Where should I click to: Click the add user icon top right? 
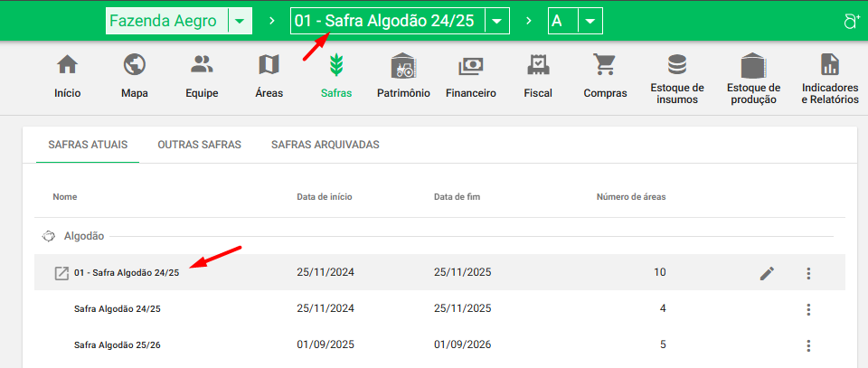tap(850, 22)
